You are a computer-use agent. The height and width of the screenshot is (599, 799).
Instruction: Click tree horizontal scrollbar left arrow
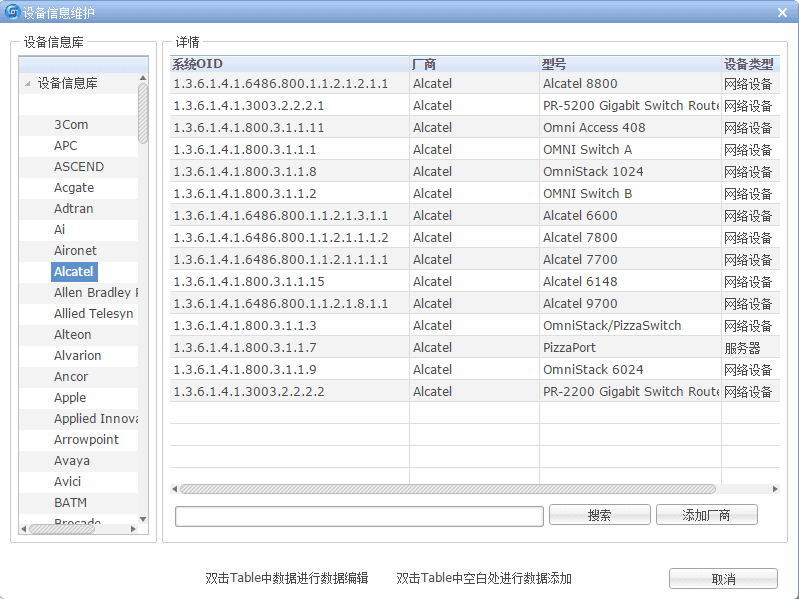23,529
